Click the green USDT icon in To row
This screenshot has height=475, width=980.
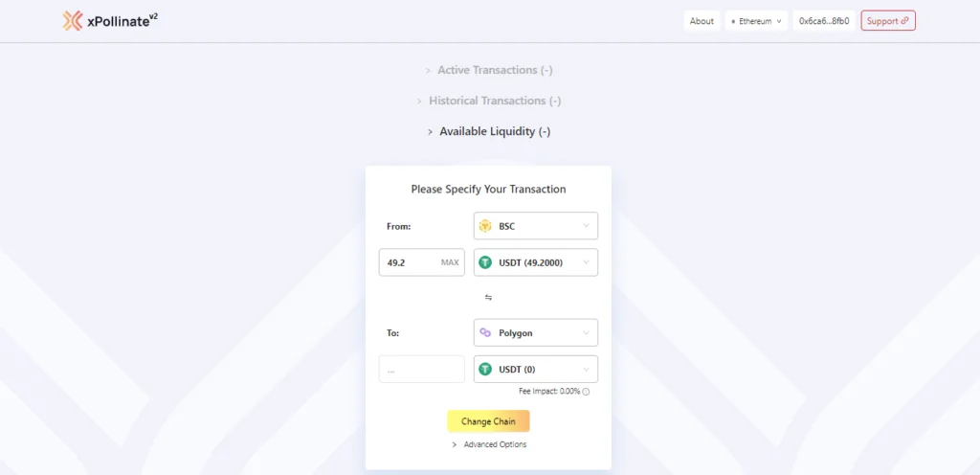485,370
